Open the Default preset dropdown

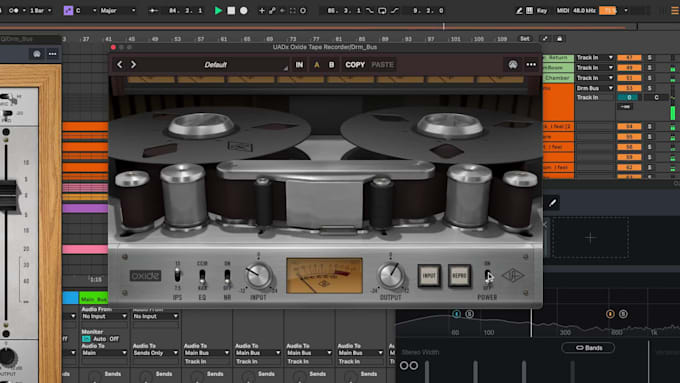tap(216, 65)
